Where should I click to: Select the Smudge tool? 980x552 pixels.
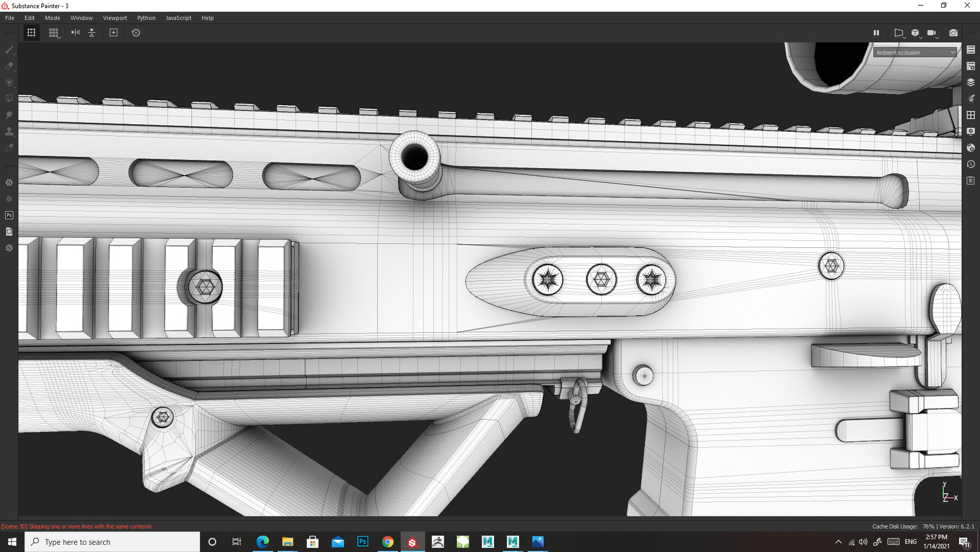point(9,114)
